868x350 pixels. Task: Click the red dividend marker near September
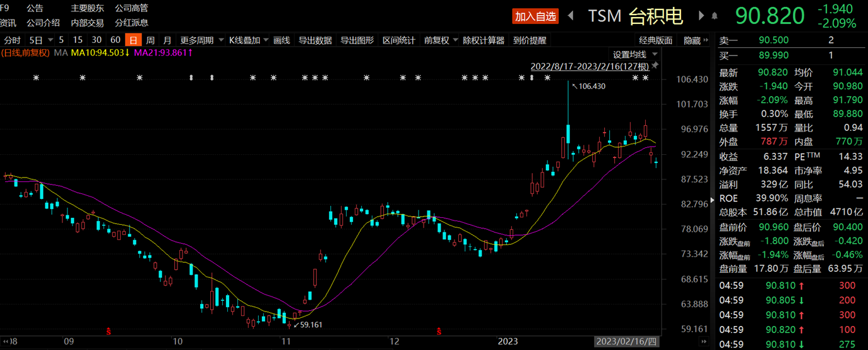[x=109, y=330]
